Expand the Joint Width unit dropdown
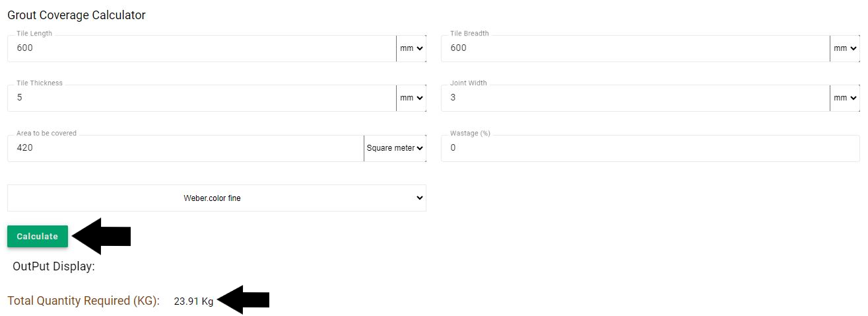 [845, 98]
